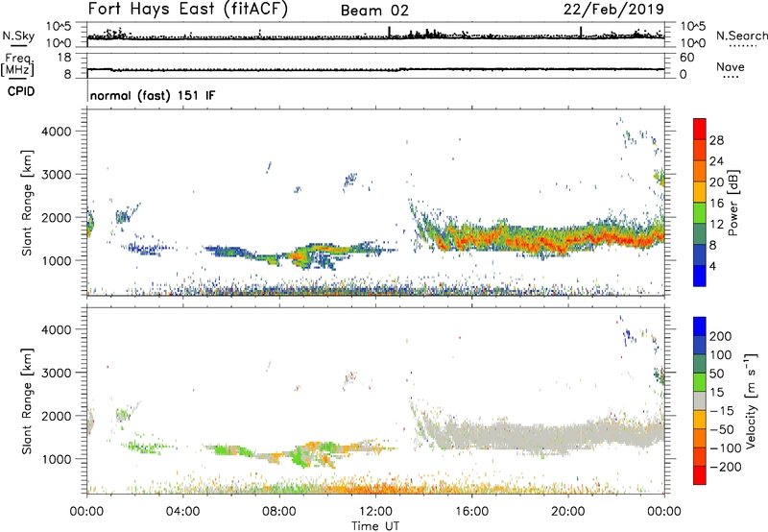768x532 pixels.
Task: Click the 'CPID' label
Action: 21,91
